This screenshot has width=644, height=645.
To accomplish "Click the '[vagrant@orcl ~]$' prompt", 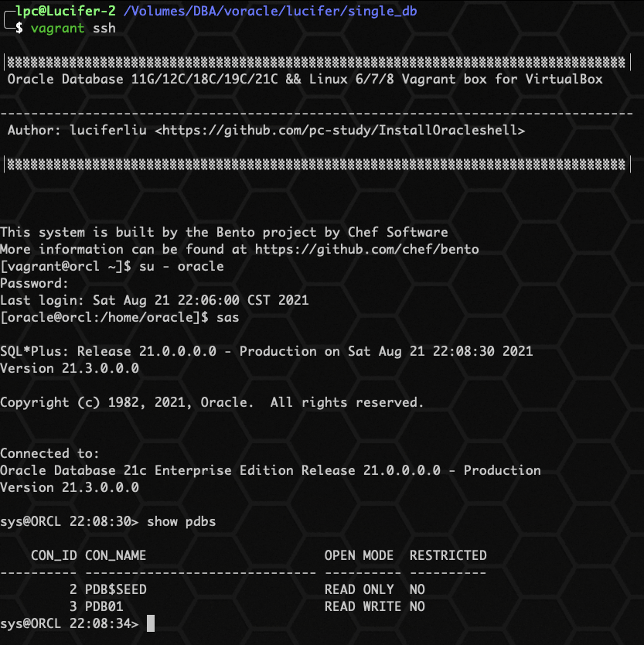I will point(66,267).
